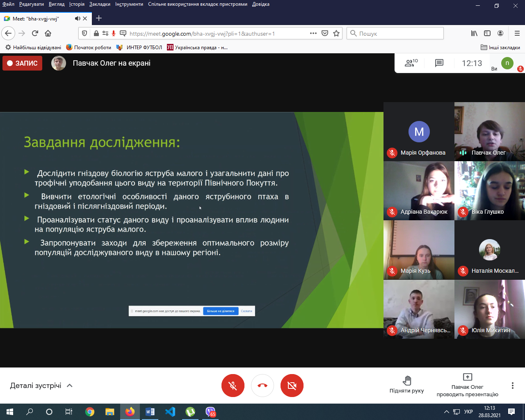Open the Вигляд menu
Image resolution: width=525 pixels, height=420 pixels.
tap(57, 4)
